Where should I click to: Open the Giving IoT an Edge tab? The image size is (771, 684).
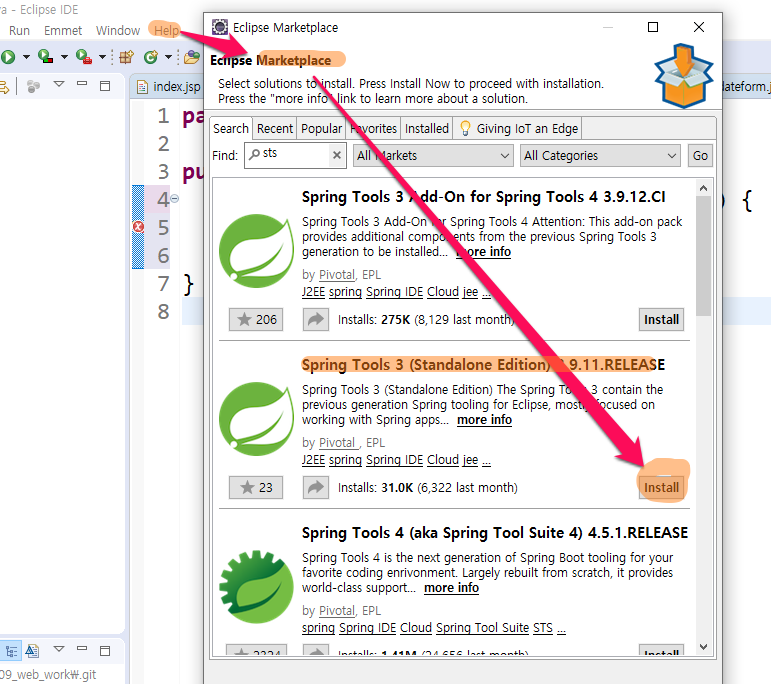coord(518,128)
